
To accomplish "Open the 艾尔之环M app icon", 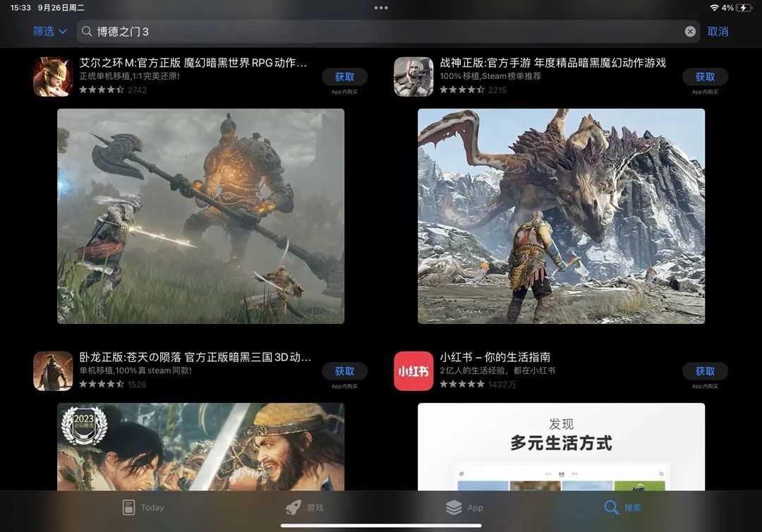I will pos(53,77).
